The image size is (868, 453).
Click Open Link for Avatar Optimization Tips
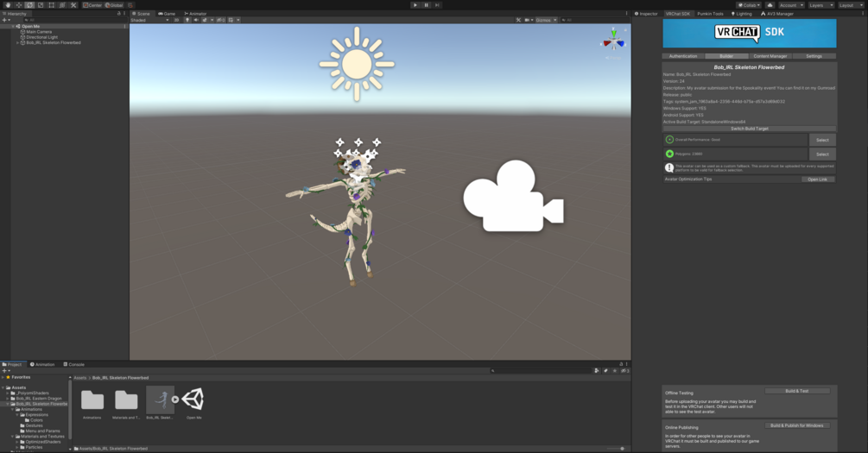[817, 179]
